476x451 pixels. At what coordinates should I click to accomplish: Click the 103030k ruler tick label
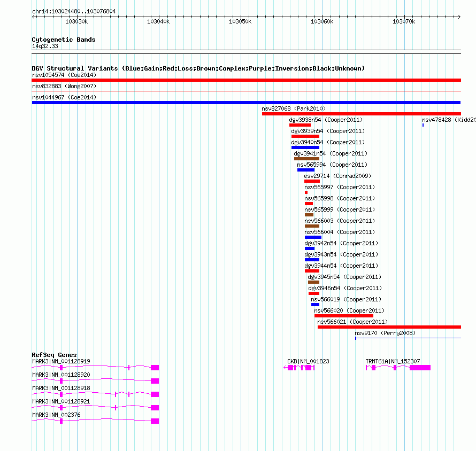[x=76, y=21]
